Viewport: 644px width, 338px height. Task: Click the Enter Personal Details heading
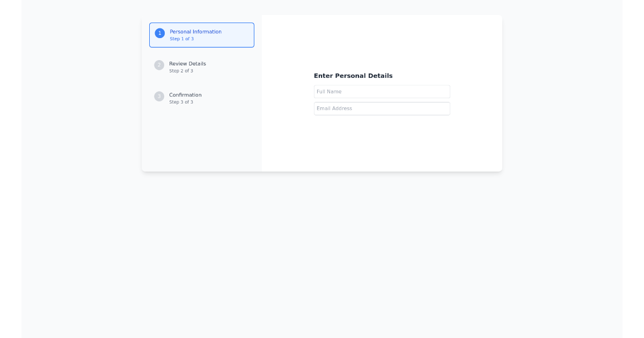click(353, 76)
